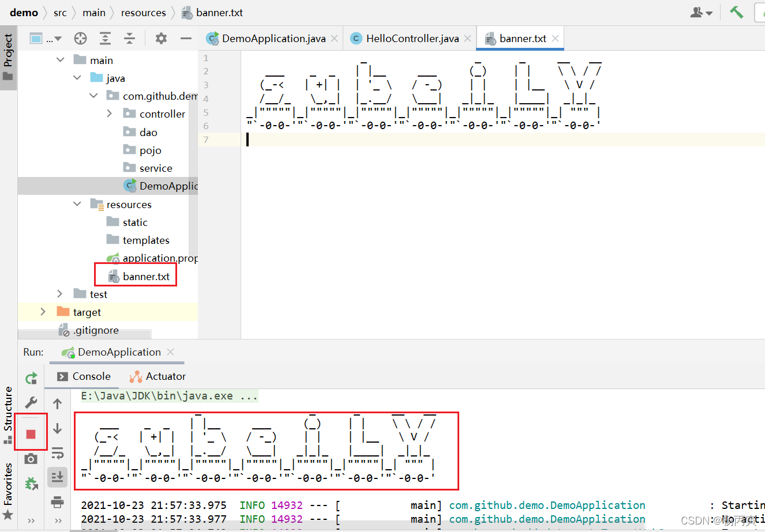
Task: Click the Project tree horizontal scrollbar
Action: 85,334
